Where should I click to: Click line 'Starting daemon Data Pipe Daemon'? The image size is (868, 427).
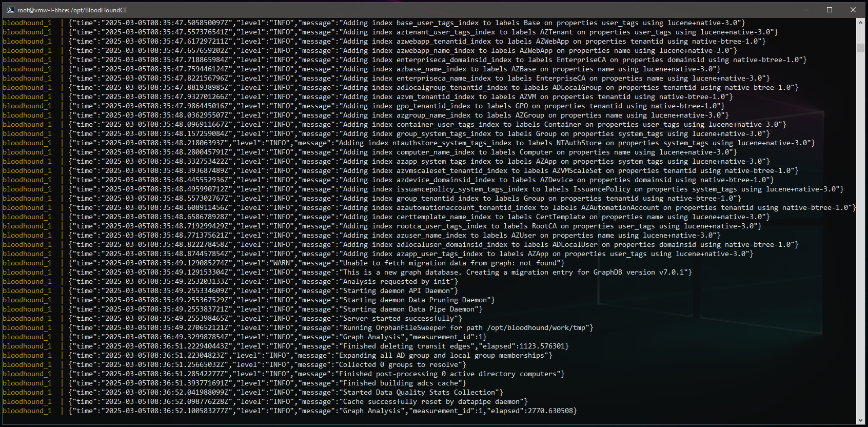(243, 309)
